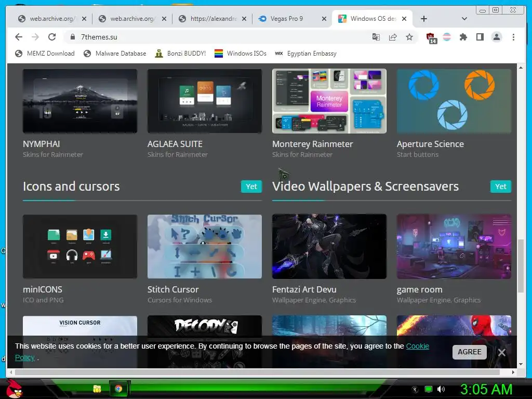Open the minICONS thumbnail
Screen dimensions: 532x399
point(80,246)
